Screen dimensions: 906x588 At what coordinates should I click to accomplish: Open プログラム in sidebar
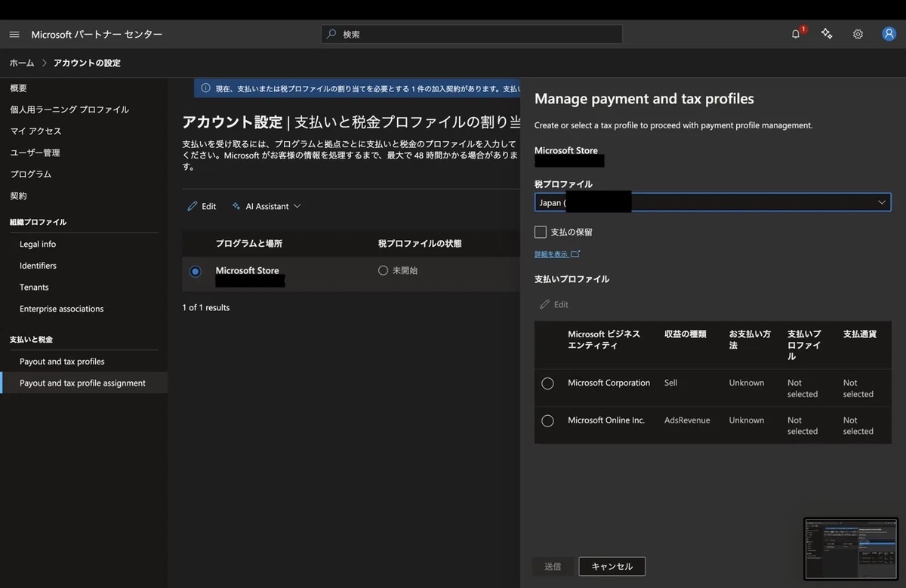[x=30, y=174]
